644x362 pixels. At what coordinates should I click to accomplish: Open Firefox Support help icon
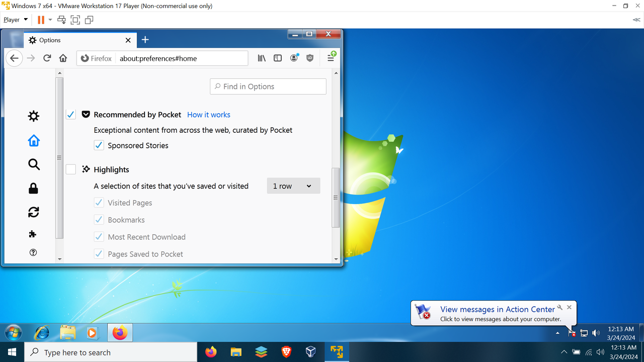coord(33,252)
